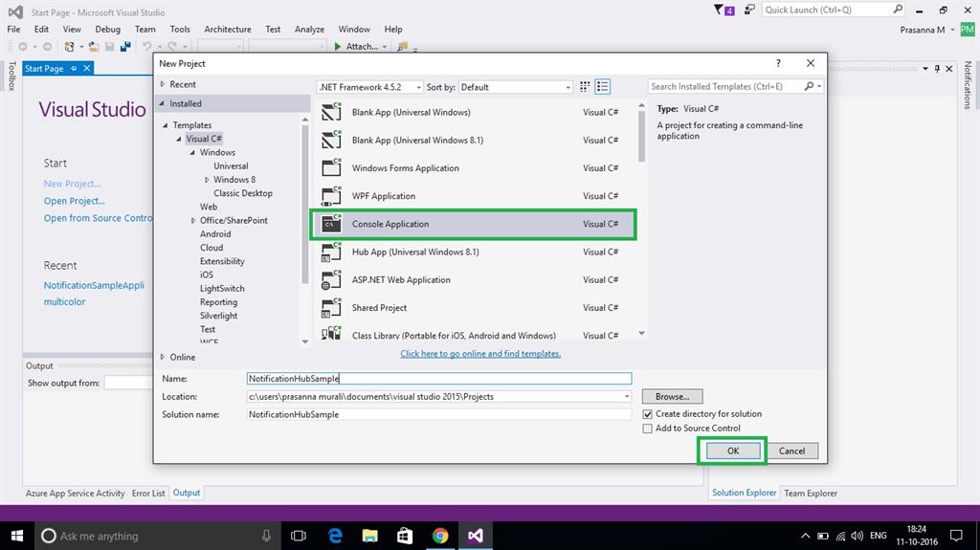This screenshot has height=550, width=980.
Task: Click the Visual Studio taskbar icon
Action: [x=475, y=536]
